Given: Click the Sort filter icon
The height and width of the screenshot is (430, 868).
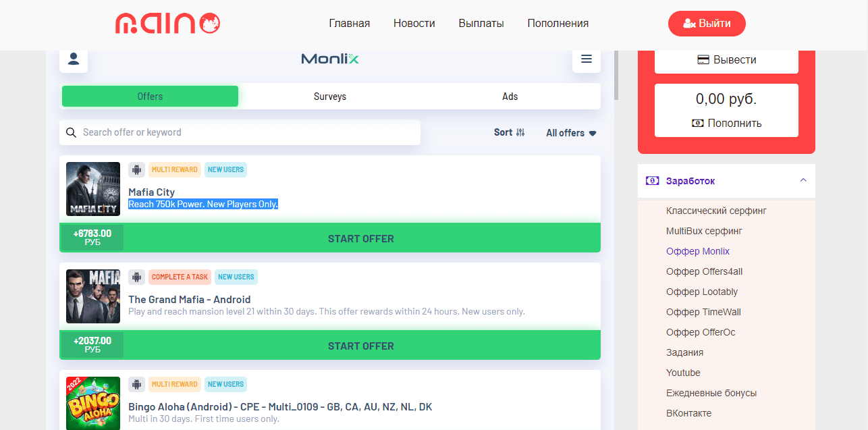Looking at the screenshot, I should 520,133.
